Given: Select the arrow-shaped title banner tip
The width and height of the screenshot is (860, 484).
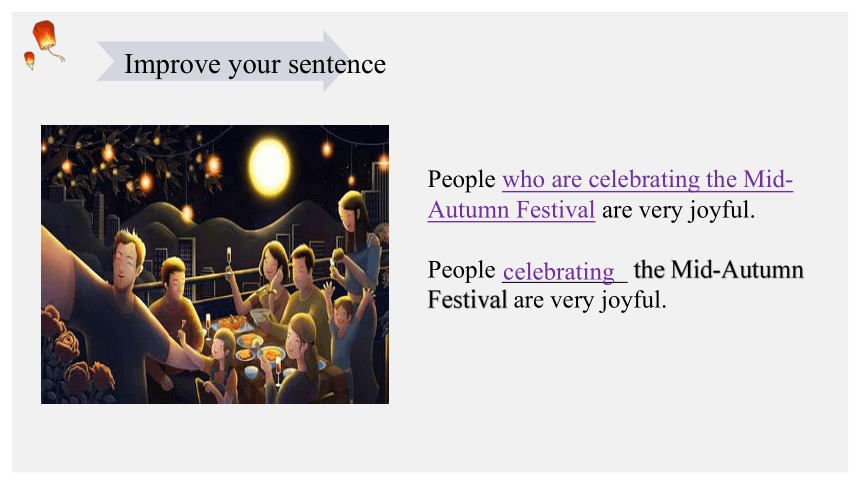Looking at the screenshot, I should point(336,61).
